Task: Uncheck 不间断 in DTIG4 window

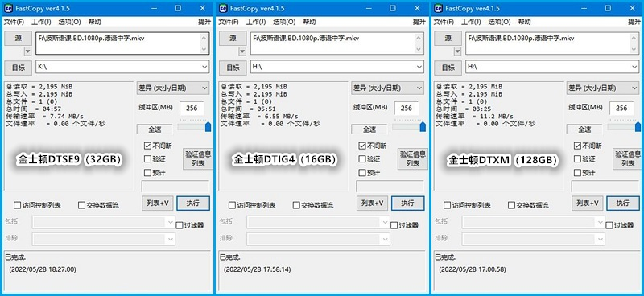Action: point(362,146)
